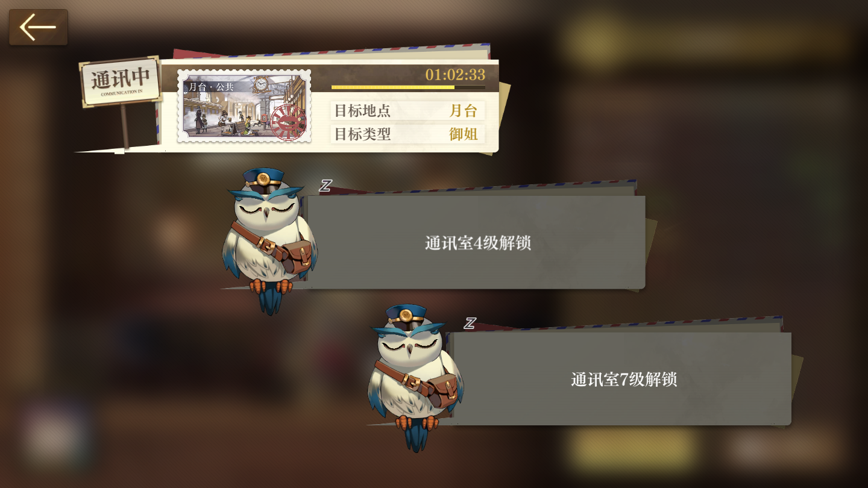Select the 目标类型 label
868x488 pixels.
click(362, 134)
